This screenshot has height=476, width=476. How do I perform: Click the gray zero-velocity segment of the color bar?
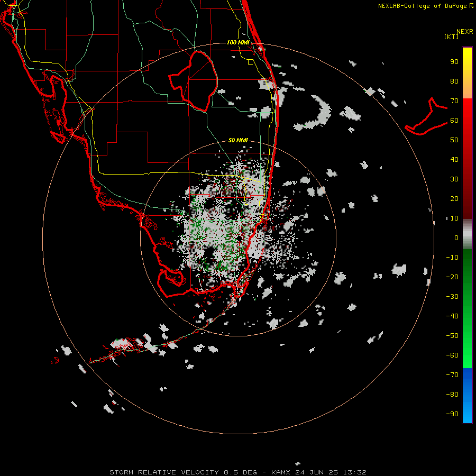click(467, 234)
